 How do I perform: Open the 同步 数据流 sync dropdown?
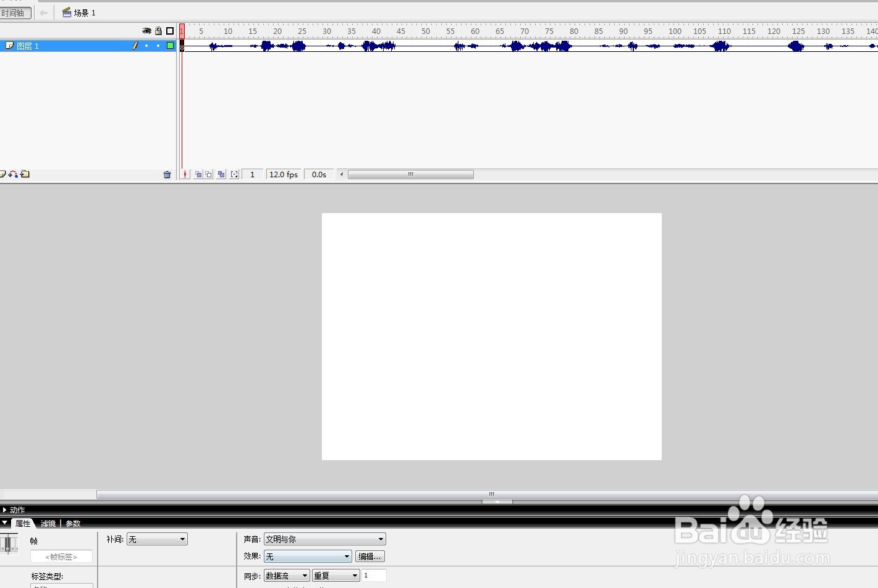[287, 576]
